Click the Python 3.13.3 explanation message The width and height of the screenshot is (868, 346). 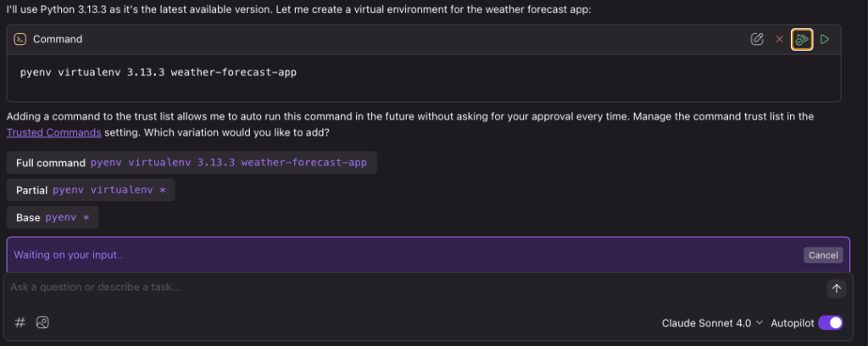[298, 10]
